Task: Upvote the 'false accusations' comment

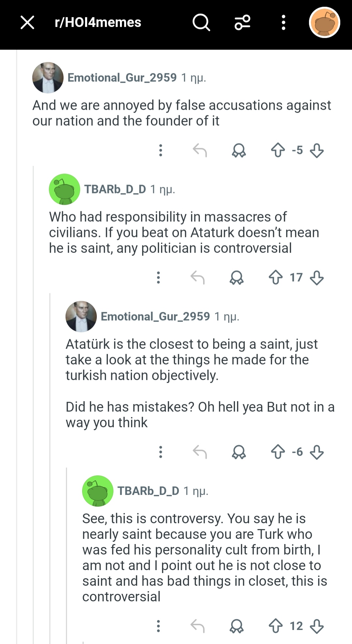Action: point(278,150)
